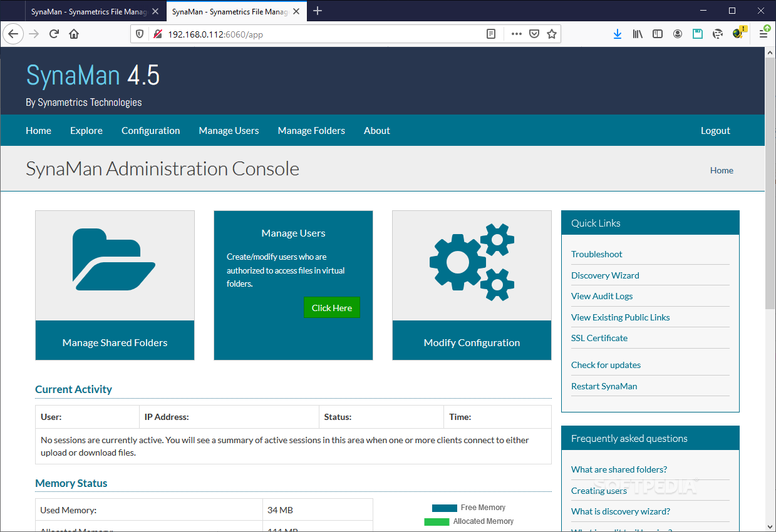The width and height of the screenshot is (776, 532).
Task: Open 'Creating users' FAQ link
Action: [599, 491]
